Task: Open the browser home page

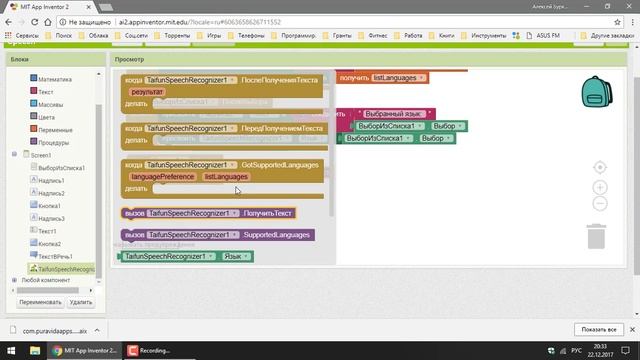Action: click(x=48, y=22)
